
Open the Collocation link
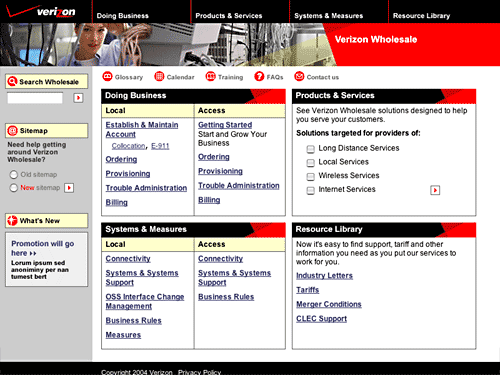pos(128,146)
